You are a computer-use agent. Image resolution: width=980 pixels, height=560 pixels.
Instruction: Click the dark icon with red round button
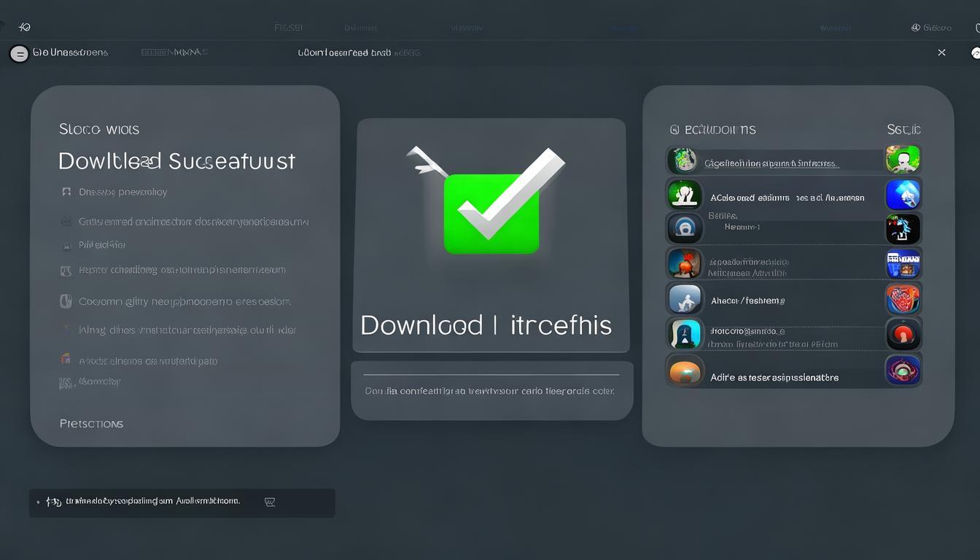pos(903,334)
